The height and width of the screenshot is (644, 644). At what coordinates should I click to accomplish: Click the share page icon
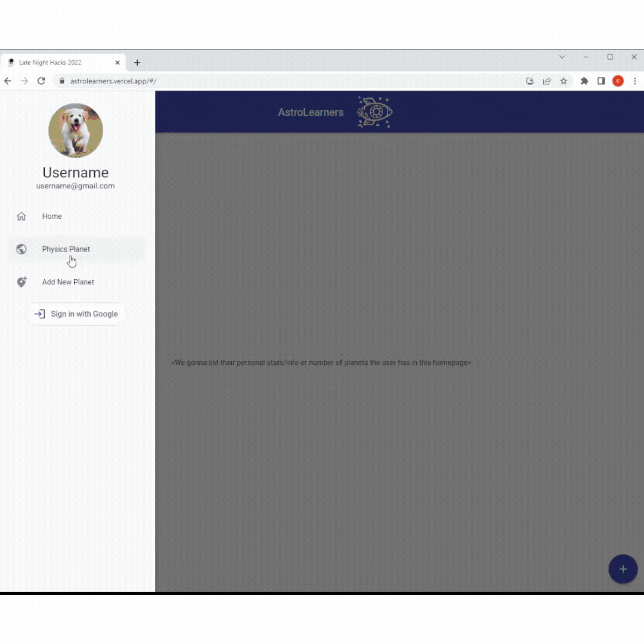tap(547, 81)
